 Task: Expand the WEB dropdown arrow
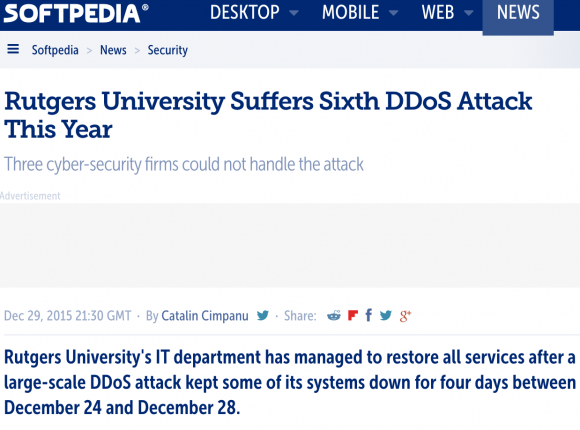[469, 13]
